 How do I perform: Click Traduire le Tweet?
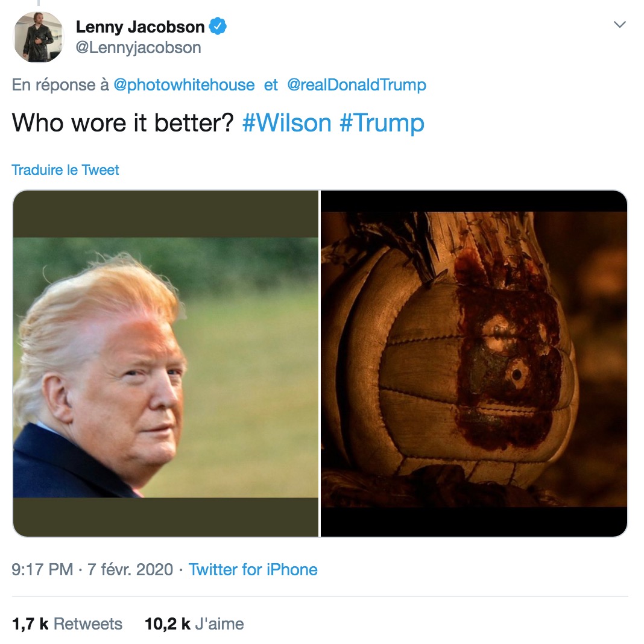point(65,169)
